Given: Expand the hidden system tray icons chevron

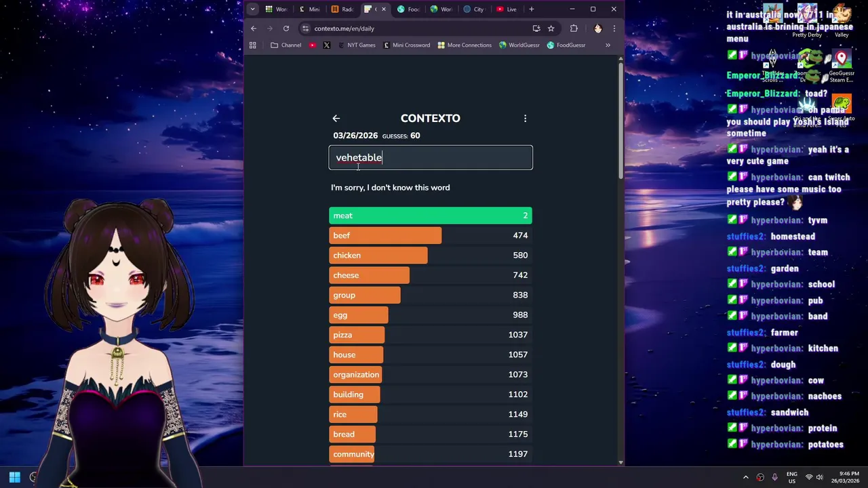Looking at the screenshot, I should coord(745,477).
